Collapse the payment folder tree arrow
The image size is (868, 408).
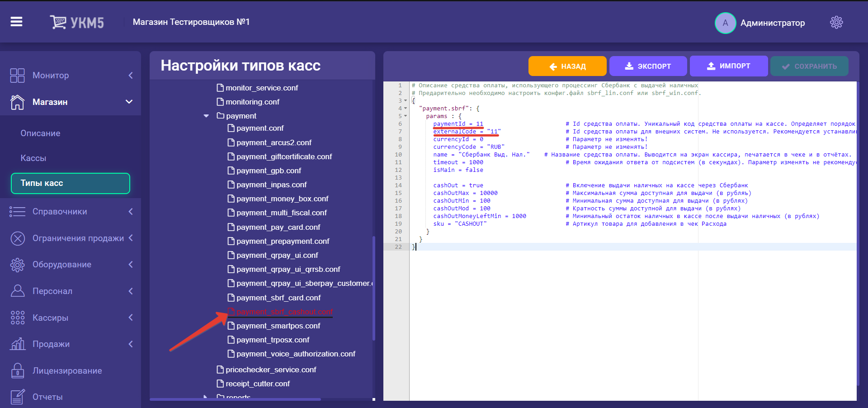click(x=206, y=116)
